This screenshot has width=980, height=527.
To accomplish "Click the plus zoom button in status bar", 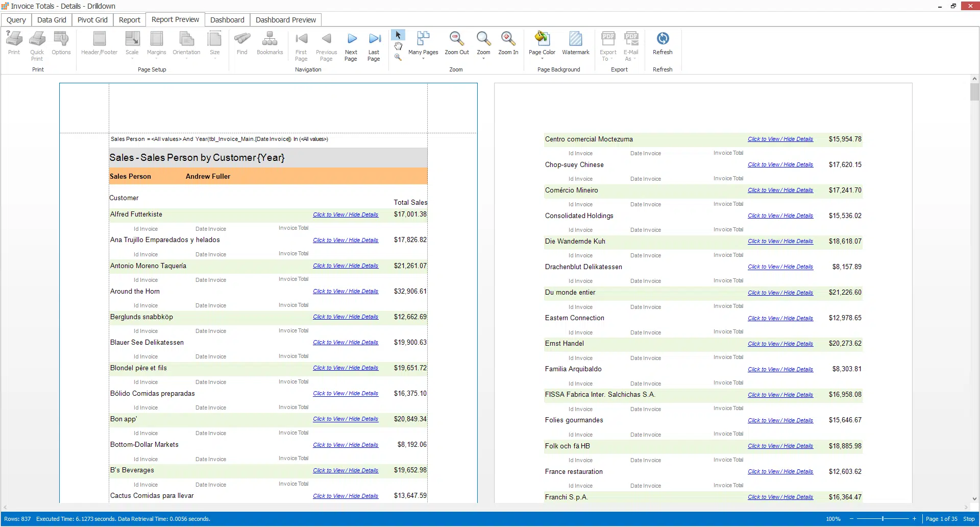I will pyautogui.click(x=914, y=519).
